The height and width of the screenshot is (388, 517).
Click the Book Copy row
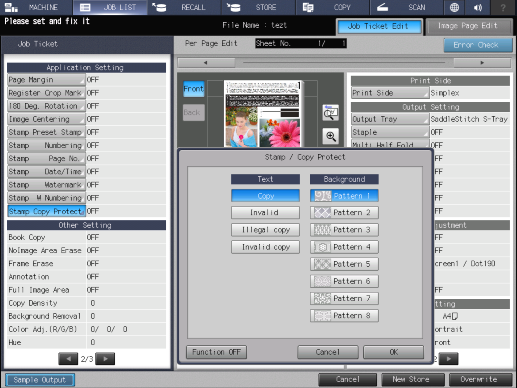coord(86,237)
